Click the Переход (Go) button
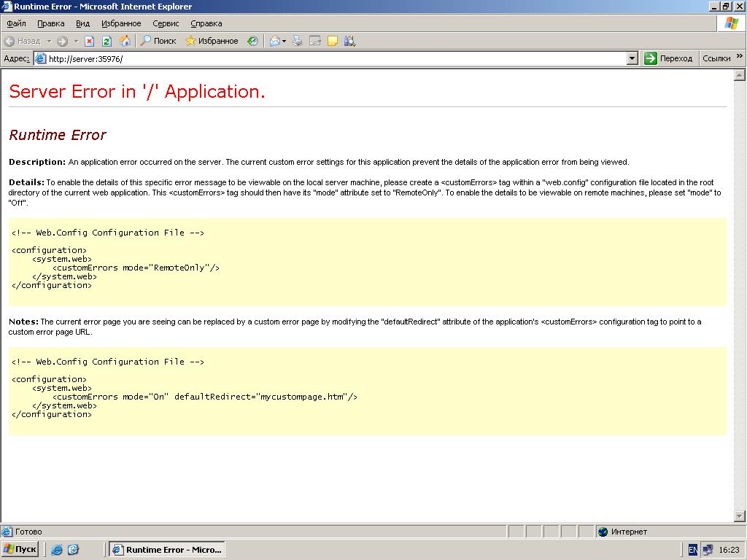Screen dimensions: 747x560 [x=668, y=58]
